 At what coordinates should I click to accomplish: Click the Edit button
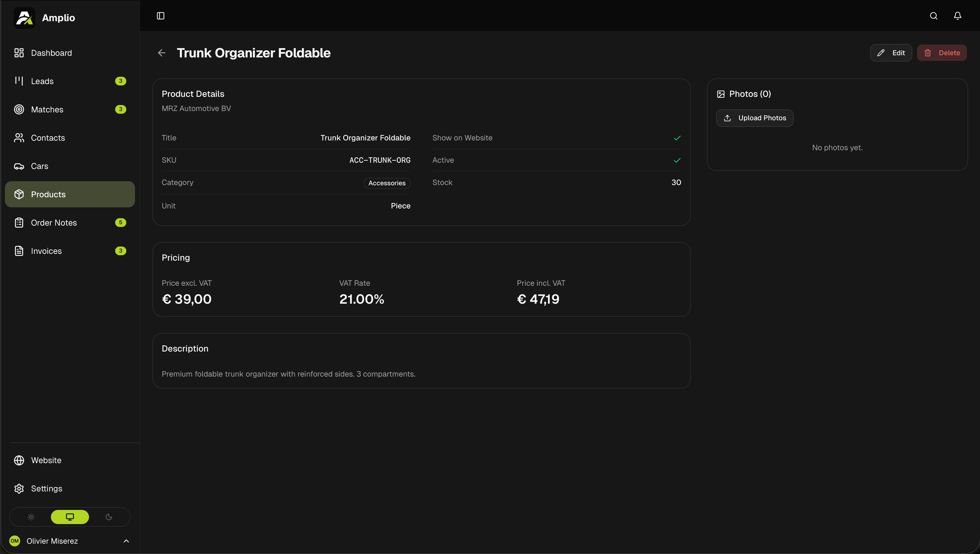[891, 53]
